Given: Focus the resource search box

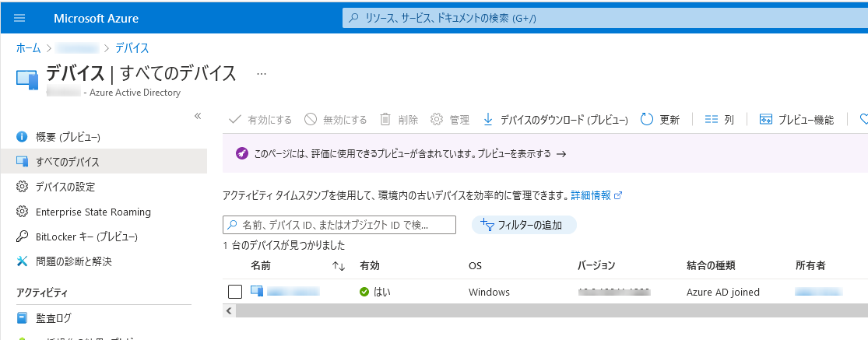Looking at the screenshot, I should [x=605, y=18].
